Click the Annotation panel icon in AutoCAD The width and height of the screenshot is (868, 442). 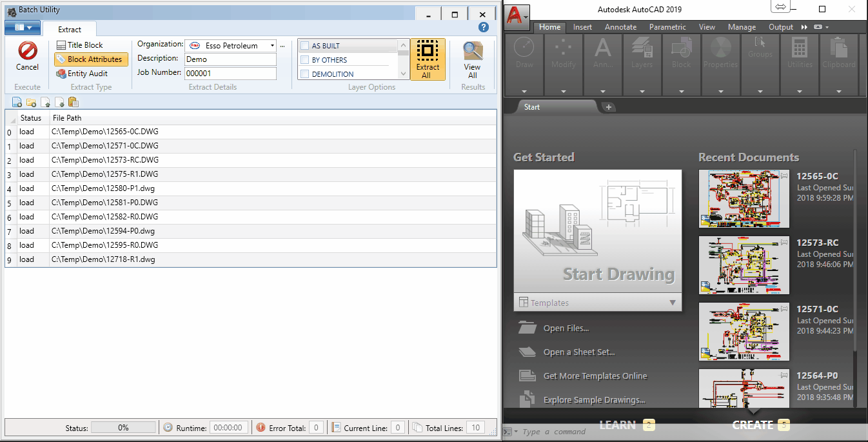point(603,47)
